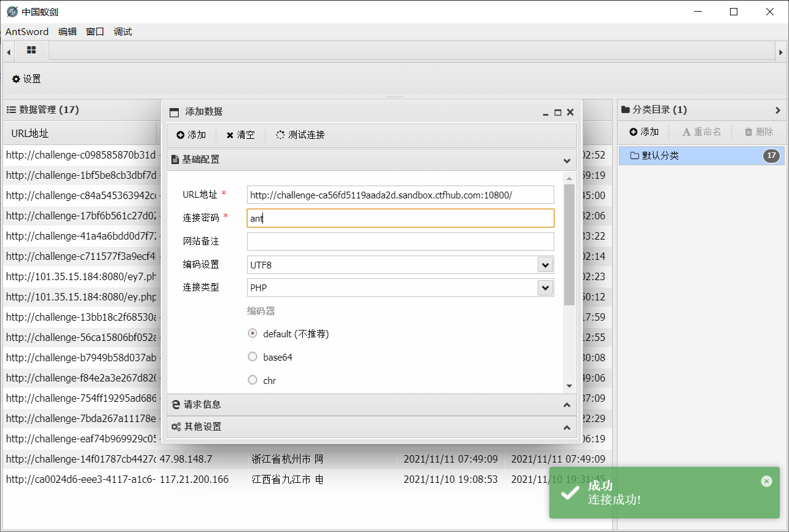
Task: Click the grid view icon in tab bar
Action: coord(31,50)
